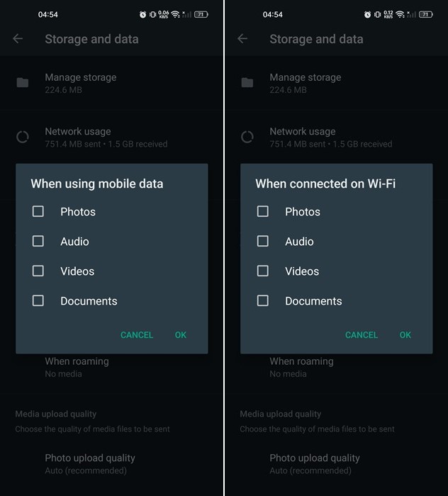Tick Videos checkbox under mobile data
The width and height of the screenshot is (448, 496).
(x=38, y=271)
